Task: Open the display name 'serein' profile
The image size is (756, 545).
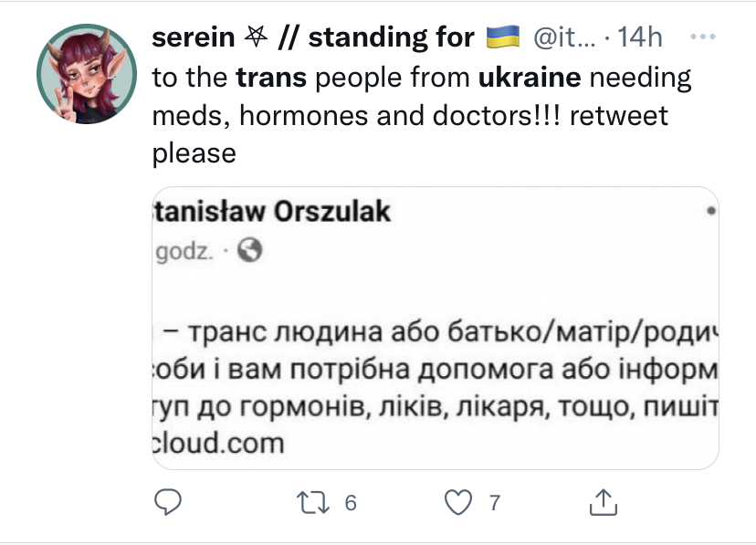Action: (x=190, y=37)
